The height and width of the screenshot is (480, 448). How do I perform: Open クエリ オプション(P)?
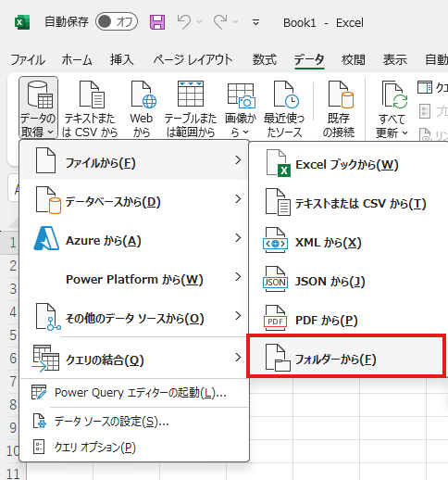click(x=134, y=447)
